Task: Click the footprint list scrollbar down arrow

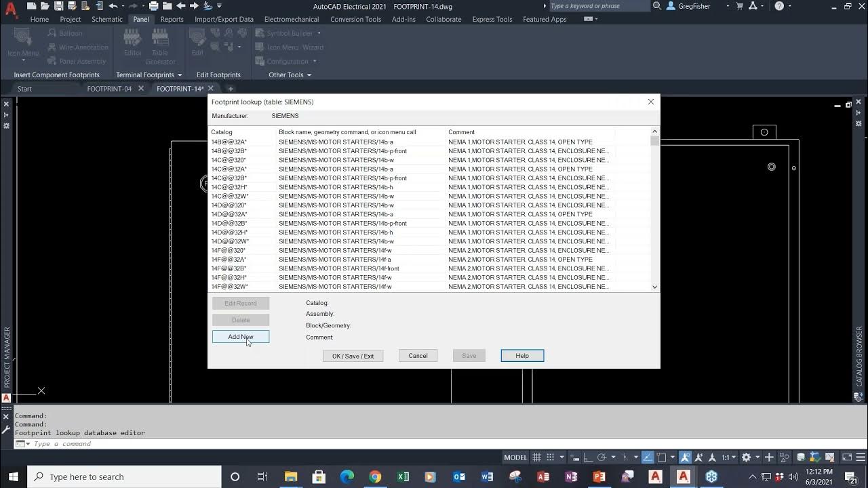Action: click(654, 287)
